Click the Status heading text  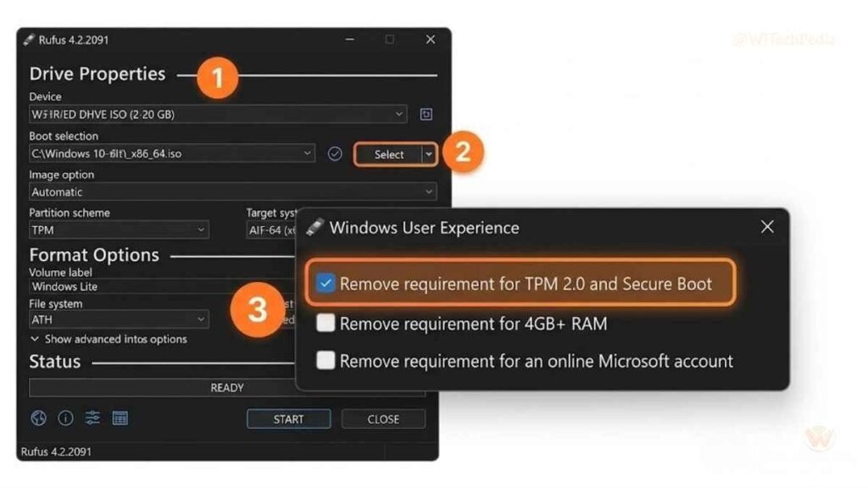(x=55, y=362)
